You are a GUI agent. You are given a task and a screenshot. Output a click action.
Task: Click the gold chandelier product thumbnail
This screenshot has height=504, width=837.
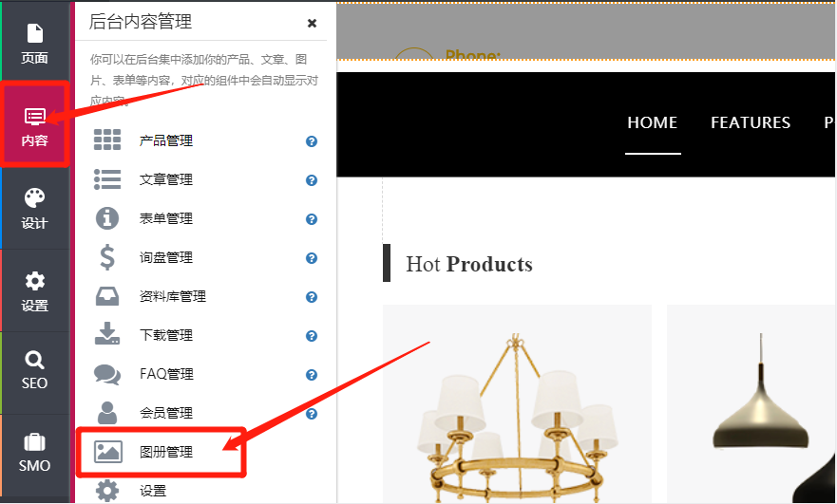517,404
